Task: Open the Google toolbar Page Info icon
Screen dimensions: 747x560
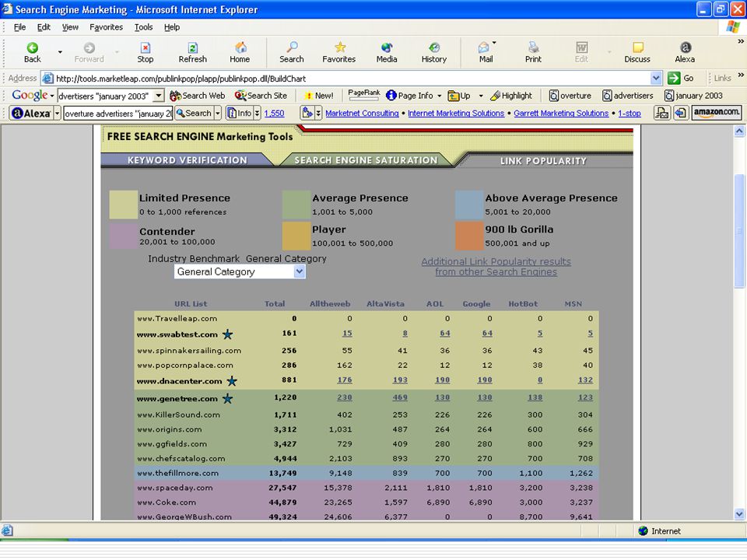Action: pyautogui.click(x=391, y=96)
